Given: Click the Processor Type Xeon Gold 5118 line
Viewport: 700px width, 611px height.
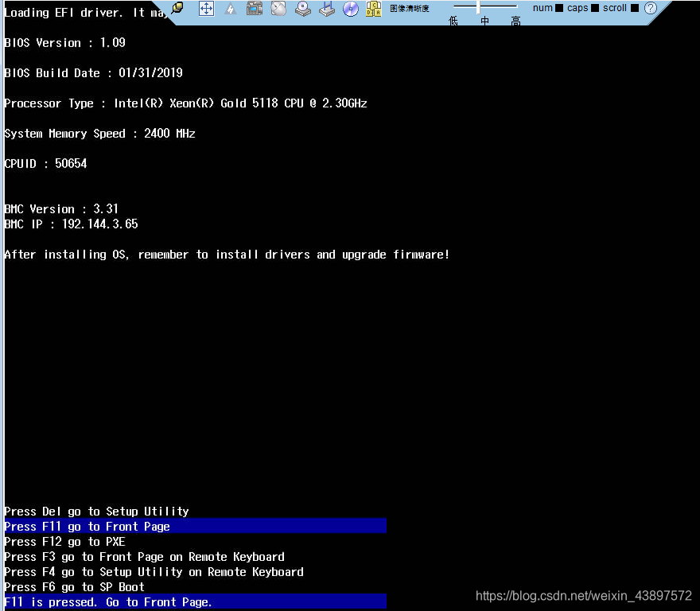Looking at the screenshot, I should (x=185, y=103).
